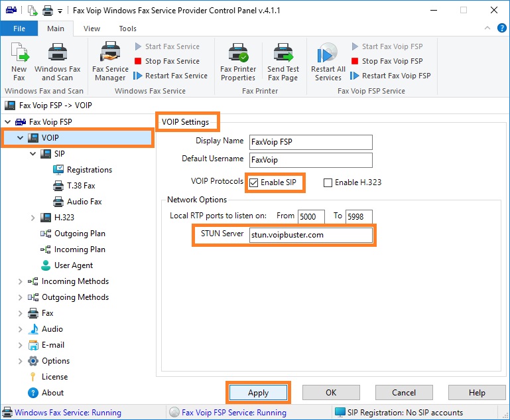The height and width of the screenshot is (420, 510).
Task: Restart Fax Service from ribbon
Action: (170, 76)
